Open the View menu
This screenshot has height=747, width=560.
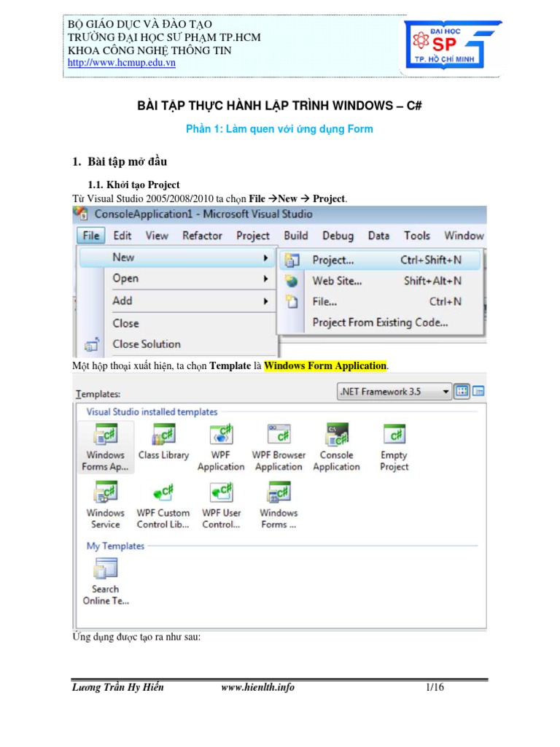(x=157, y=236)
